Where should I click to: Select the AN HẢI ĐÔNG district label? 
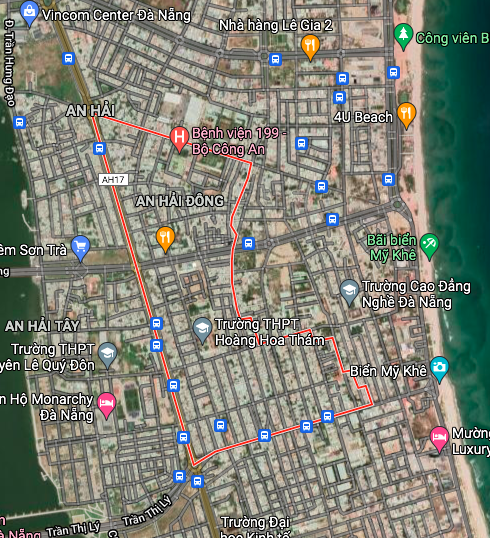(179, 201)
